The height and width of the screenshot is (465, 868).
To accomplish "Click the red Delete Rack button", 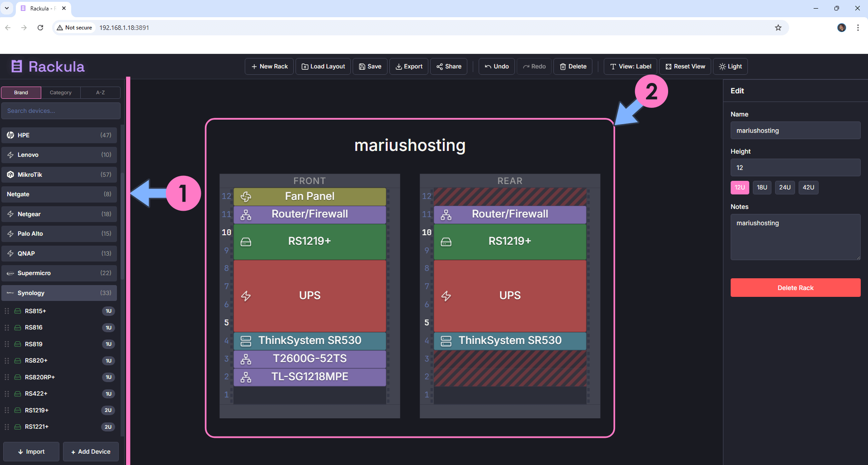I will (x=795, y=288).
